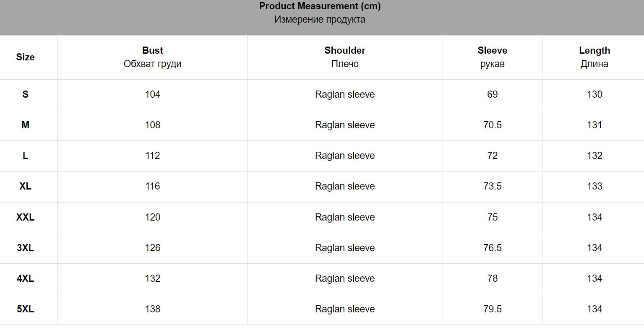Click the "Product Measurement (cm)" table title
Screen dimensions: 644x335
point(320,6)
